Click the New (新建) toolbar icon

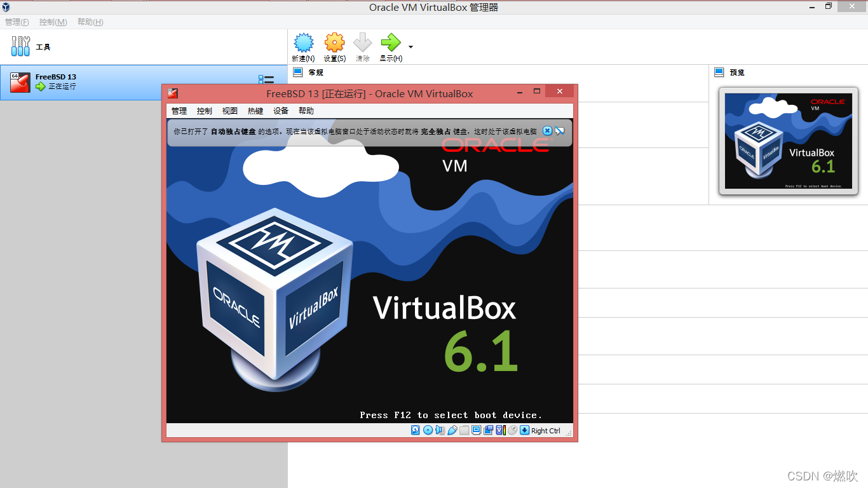(303, 43)
